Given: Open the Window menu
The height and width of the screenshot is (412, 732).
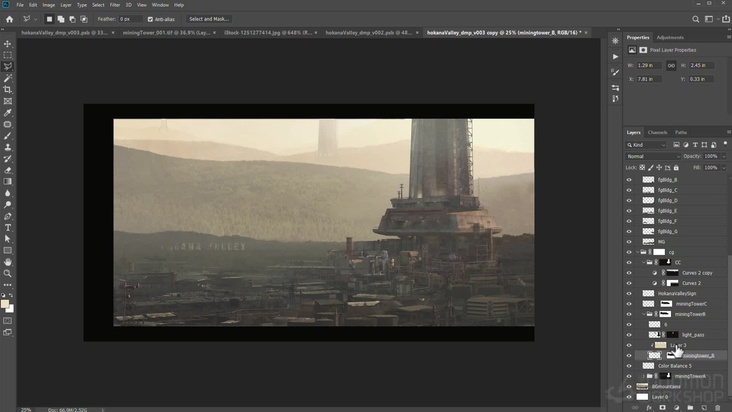Looking at the screenshot, I should [x=160, y=5].
